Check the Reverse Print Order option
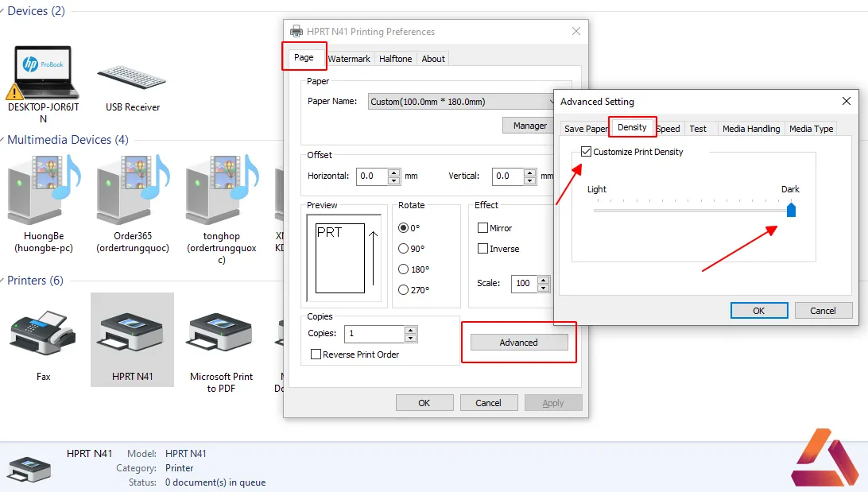The image size is (868, 492). click(316, 354)
